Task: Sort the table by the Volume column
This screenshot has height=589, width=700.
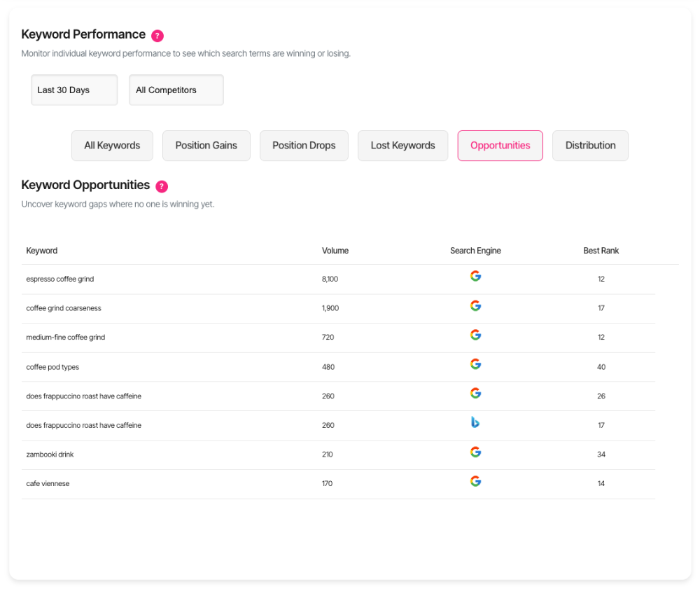Action: tap(335, 250)
